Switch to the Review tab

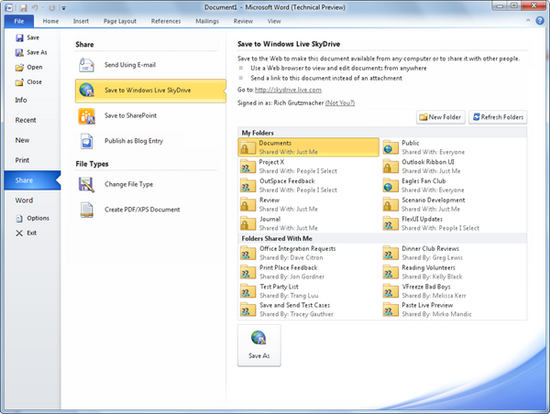(x=243, y=21)
